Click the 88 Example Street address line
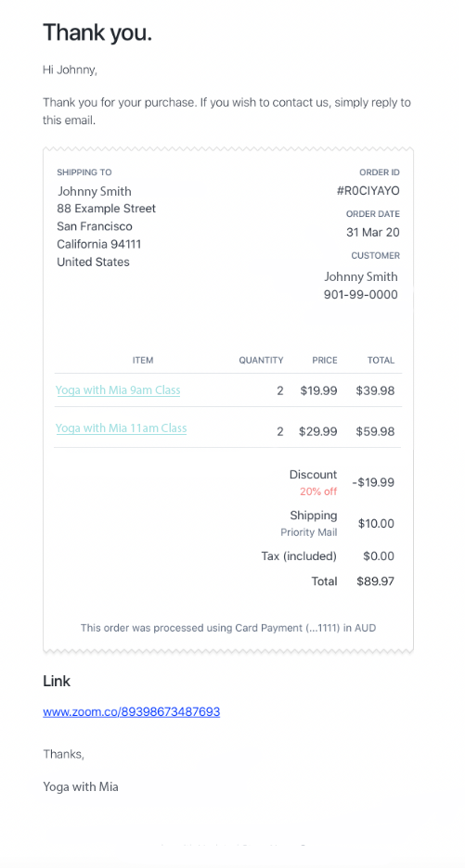The width and height of the screenshot is (465, 868). (x=107, y=209)
